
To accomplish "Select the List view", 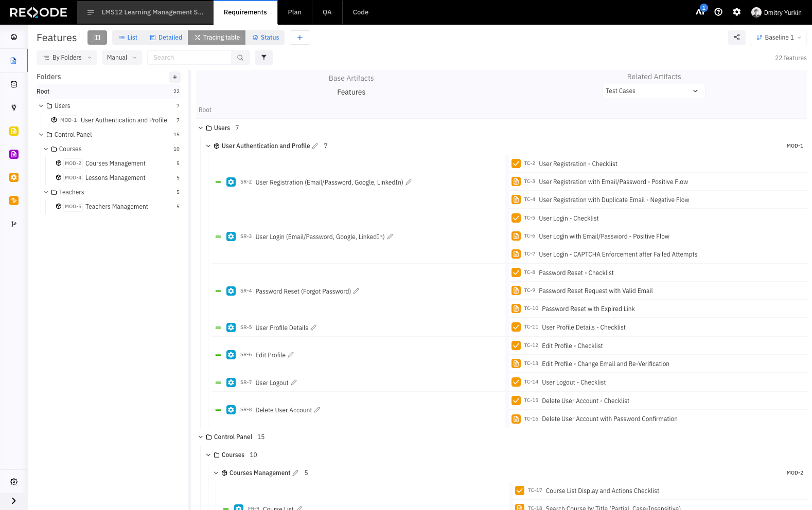I will coord(128,38).
